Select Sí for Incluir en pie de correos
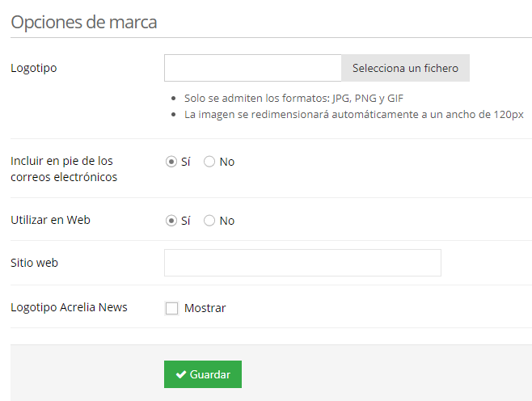 tap(171, 162)
